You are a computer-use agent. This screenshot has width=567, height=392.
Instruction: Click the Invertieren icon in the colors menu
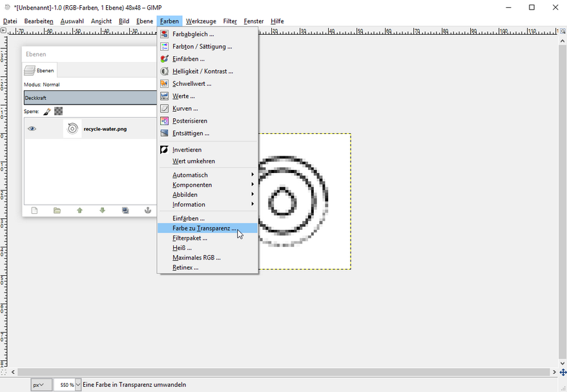(164, 149)
